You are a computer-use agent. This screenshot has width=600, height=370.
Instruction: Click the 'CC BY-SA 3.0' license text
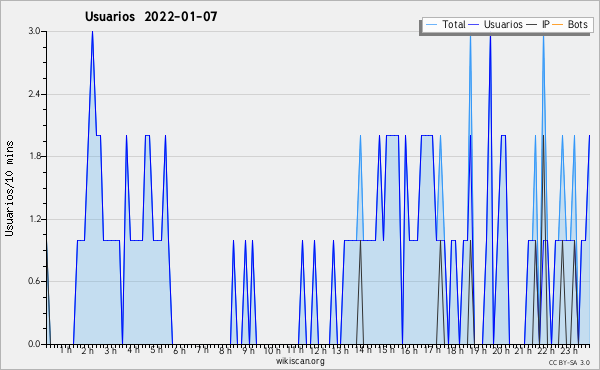tap(569, 363)
